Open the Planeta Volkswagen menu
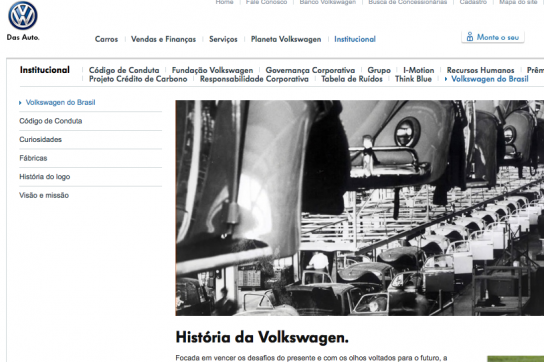The width and height of the screenshot is (544, 362). [x=286, y=39]
